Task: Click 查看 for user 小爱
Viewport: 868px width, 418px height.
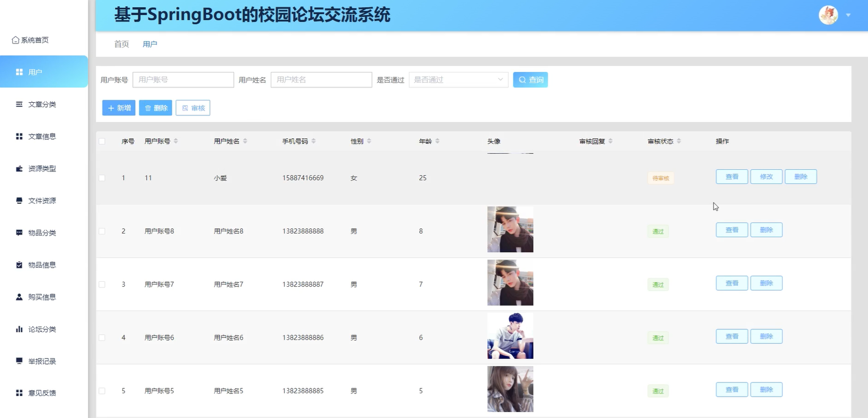Action: (x=732, y=176)
